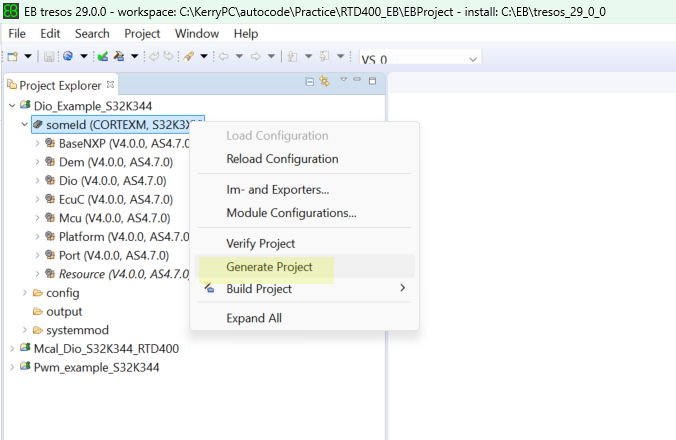The image size is (676, 440).
Task: Open dropdown arrow beside flashlight icon
Action: (x=204, y=56)
